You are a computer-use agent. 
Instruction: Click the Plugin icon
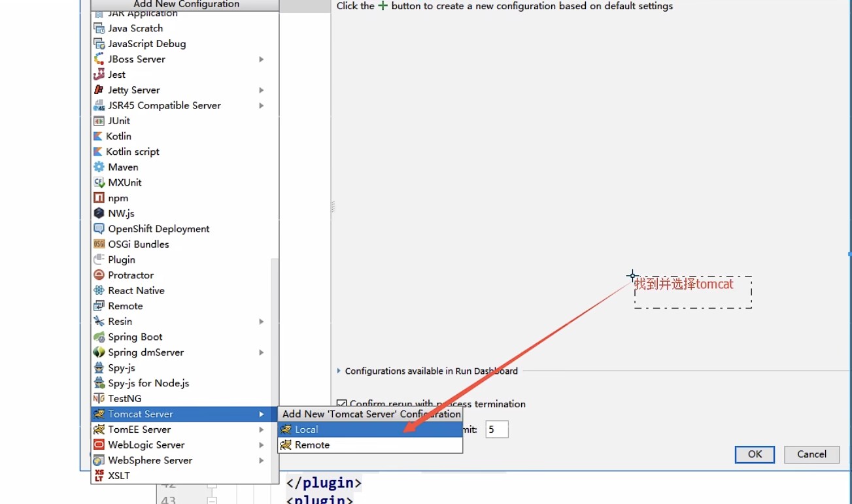tap(99, 260)
